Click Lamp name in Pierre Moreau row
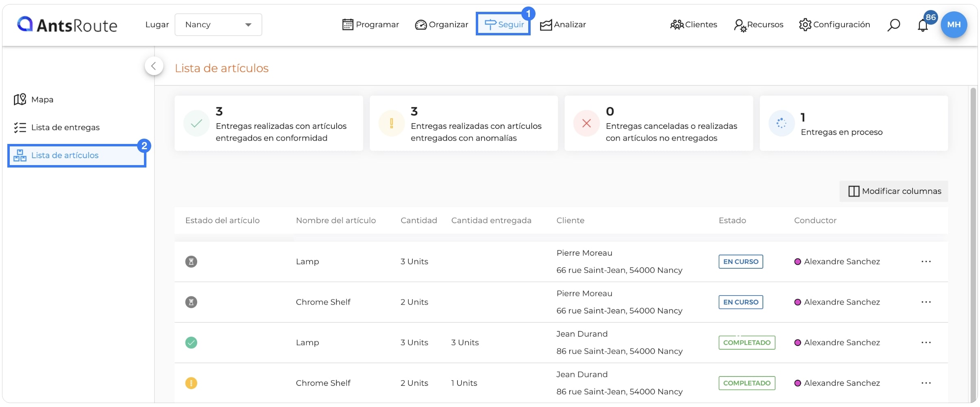 (x=307, y=261)
